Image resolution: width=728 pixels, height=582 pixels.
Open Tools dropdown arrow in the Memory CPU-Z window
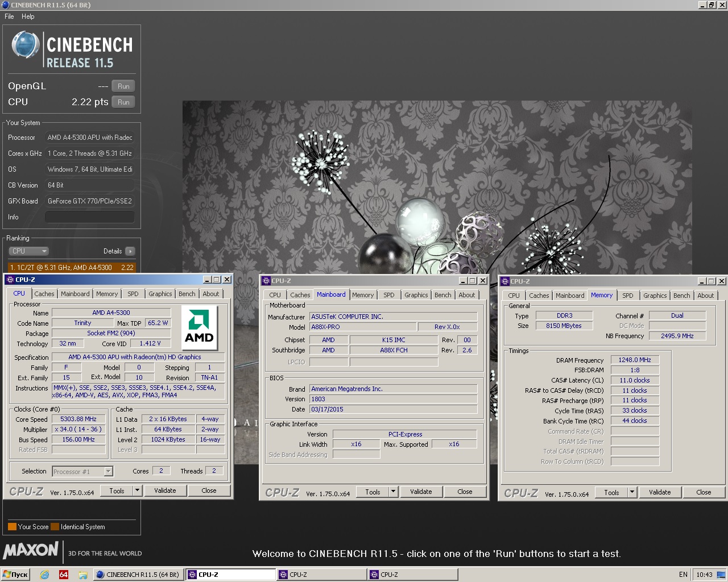pos(632,492)
